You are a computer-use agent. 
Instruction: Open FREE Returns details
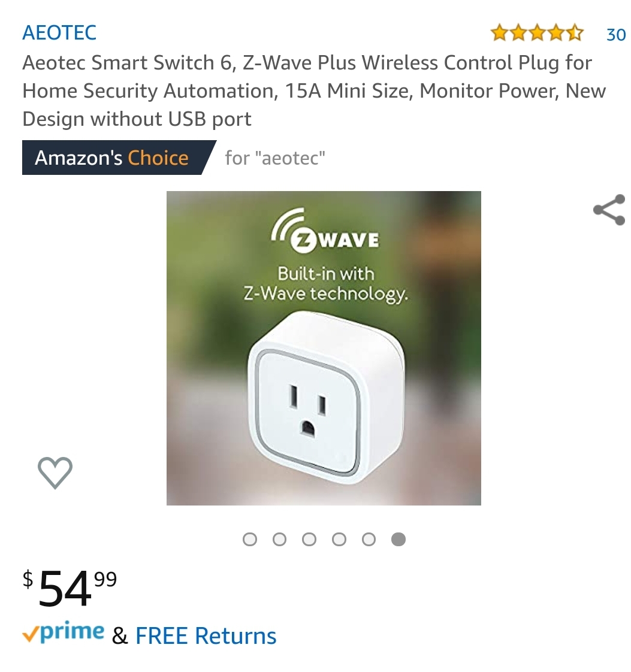206,635
